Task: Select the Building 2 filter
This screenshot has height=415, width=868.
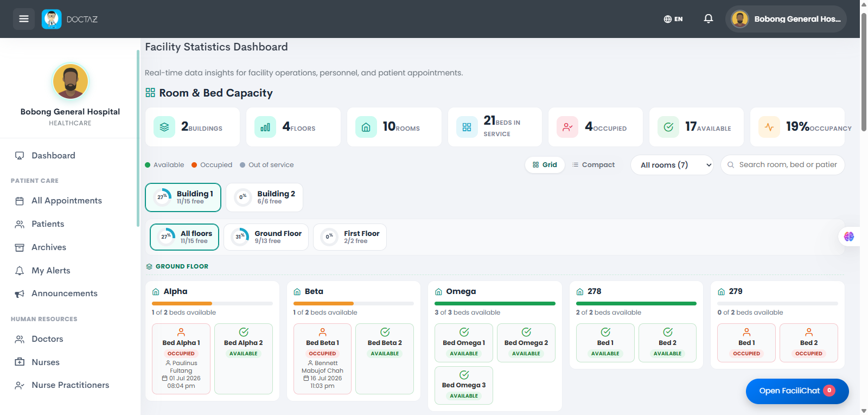Action: click(x=265, y=197)
